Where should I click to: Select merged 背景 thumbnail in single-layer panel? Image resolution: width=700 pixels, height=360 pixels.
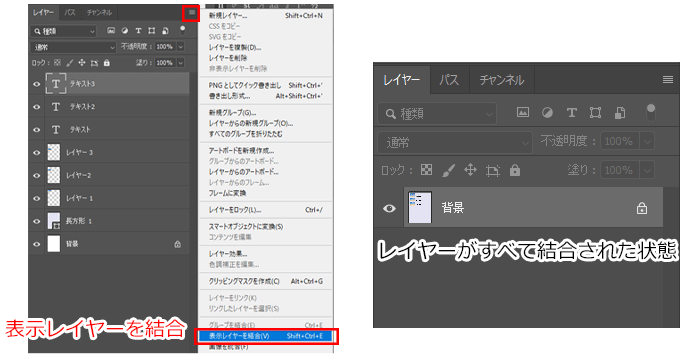(420, 207)
